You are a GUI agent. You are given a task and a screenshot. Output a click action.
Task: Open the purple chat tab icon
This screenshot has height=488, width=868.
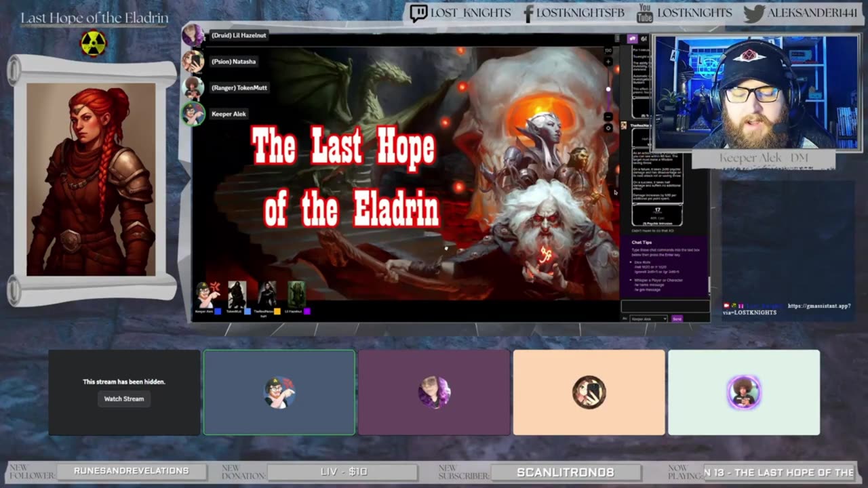pyautogui.click(x=632, y=39)
